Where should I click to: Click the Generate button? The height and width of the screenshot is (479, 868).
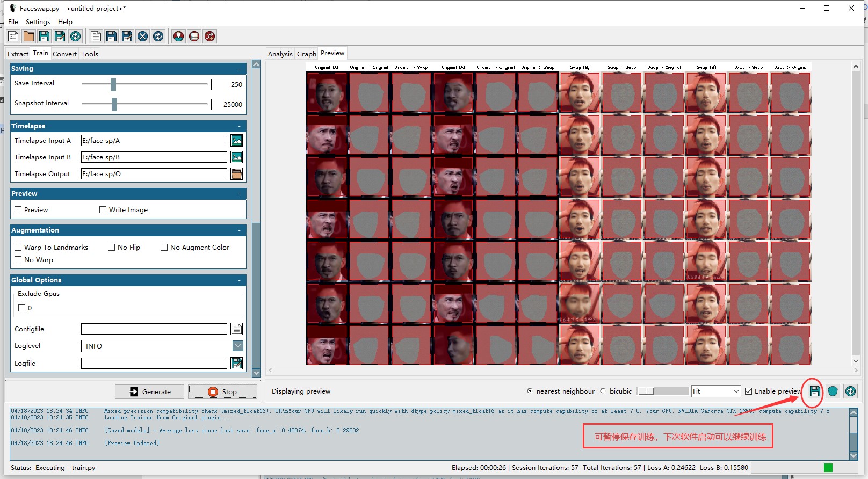(x=150, y=392)
